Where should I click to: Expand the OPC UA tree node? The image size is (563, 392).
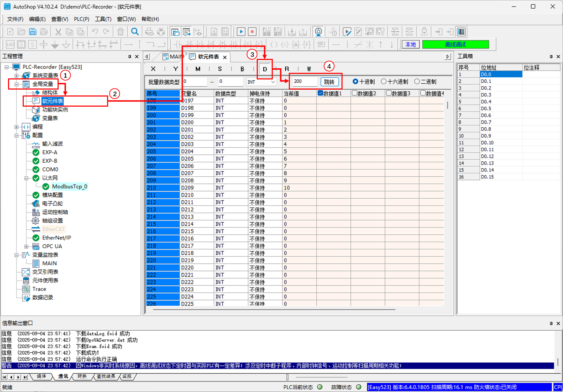[x=26, y=246]
